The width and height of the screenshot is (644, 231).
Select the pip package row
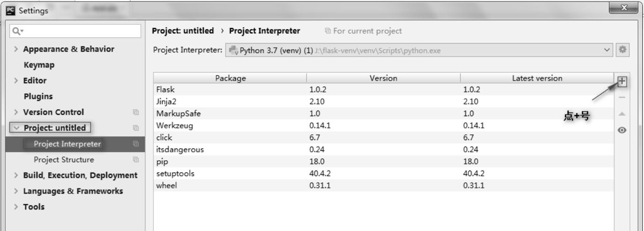[384, 162]
